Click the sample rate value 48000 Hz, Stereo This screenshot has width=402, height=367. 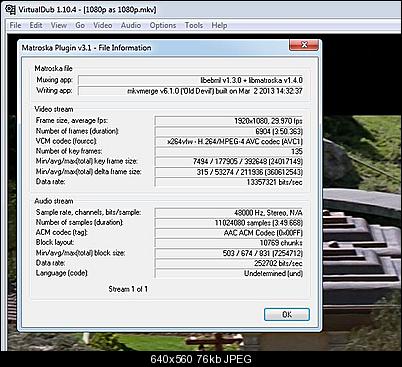[x=229, y=213]
